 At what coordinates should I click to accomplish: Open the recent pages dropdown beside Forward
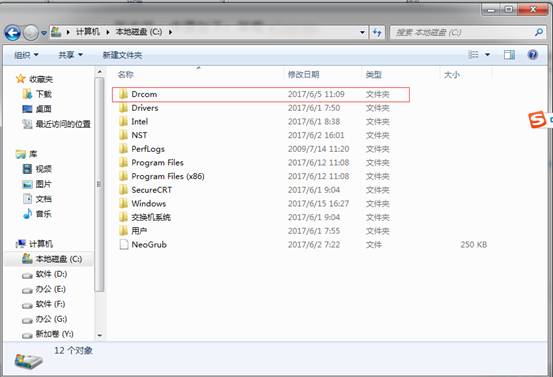[44, 33]
